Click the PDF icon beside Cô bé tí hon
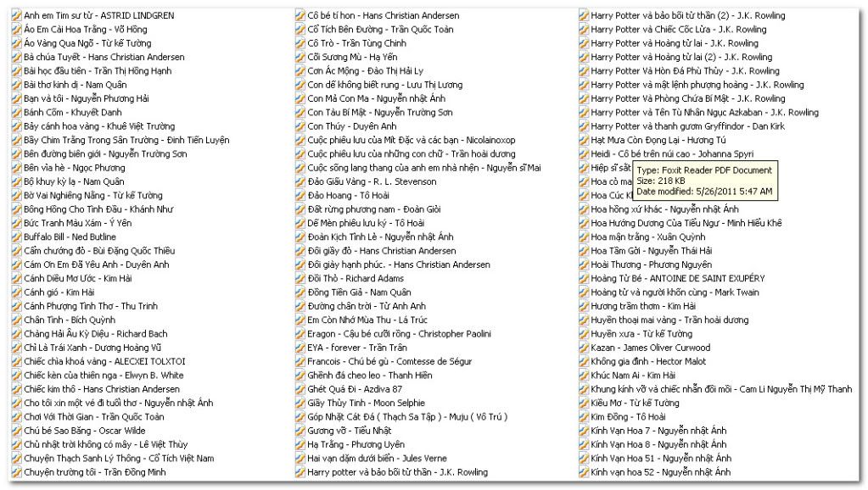The height and width of the screenshot is (490, 868). [x=300, y=15]
